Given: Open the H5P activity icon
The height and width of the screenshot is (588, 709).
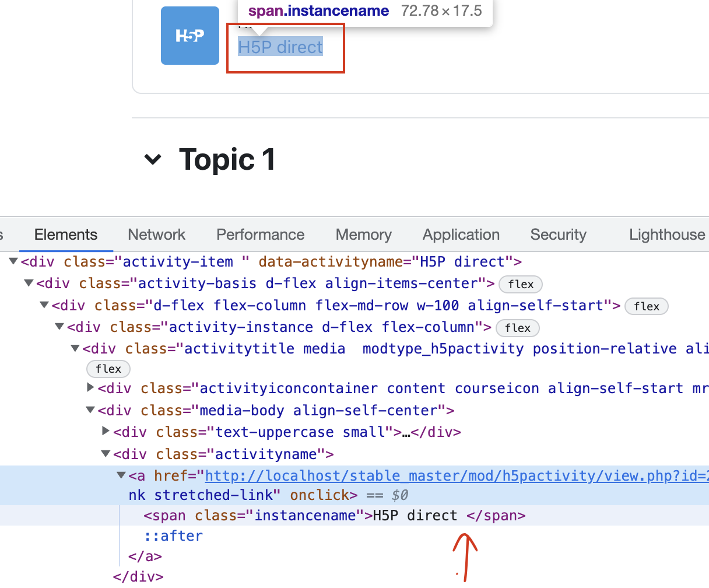Looking at the screenshot, I should click(x=190, y=36).
